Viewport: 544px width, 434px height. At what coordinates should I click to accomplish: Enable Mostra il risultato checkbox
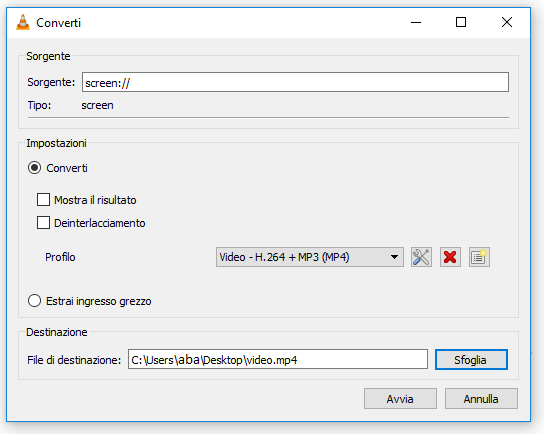point(43,200)
